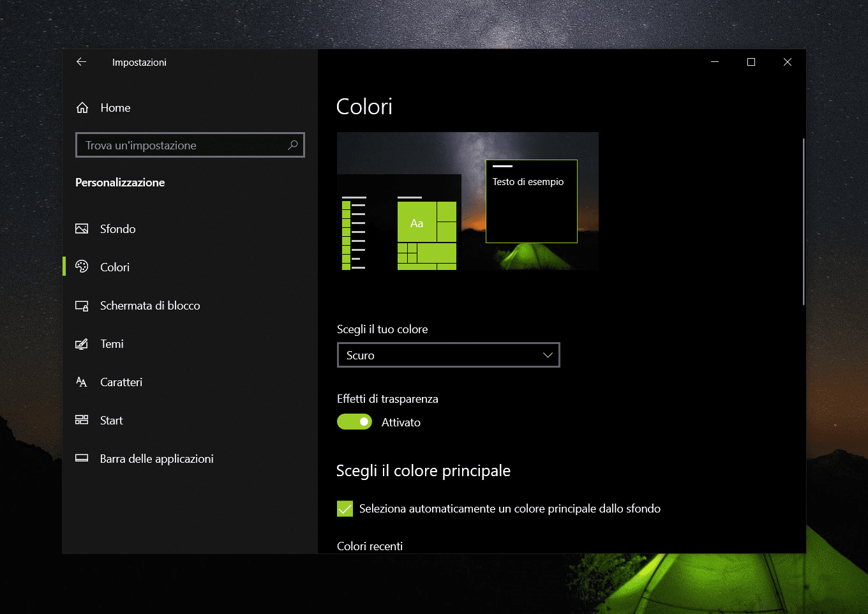Click the Colori palette icon
The height and width of the screenshot is (614, 868).
pyautogui.click(x=82, y=267)
